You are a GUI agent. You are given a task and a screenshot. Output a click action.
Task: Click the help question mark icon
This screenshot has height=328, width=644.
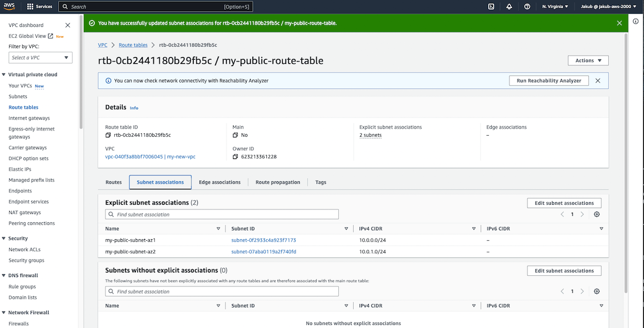coord(527,6)
